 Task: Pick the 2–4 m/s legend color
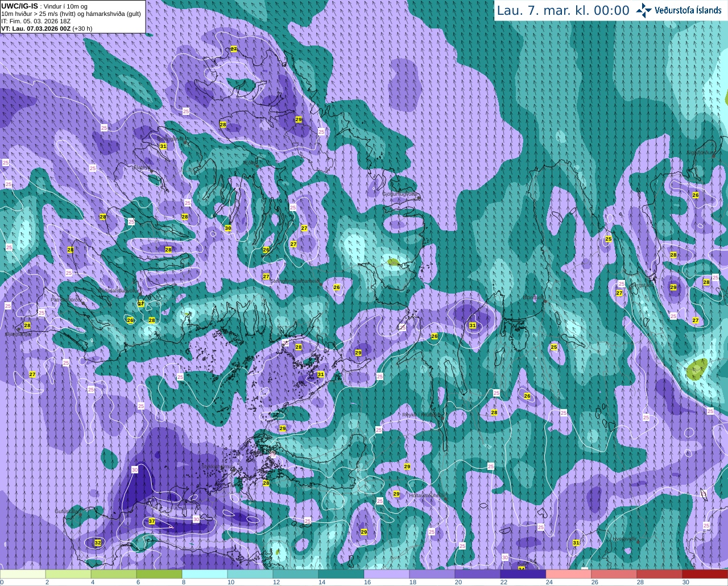pos(68,574)
